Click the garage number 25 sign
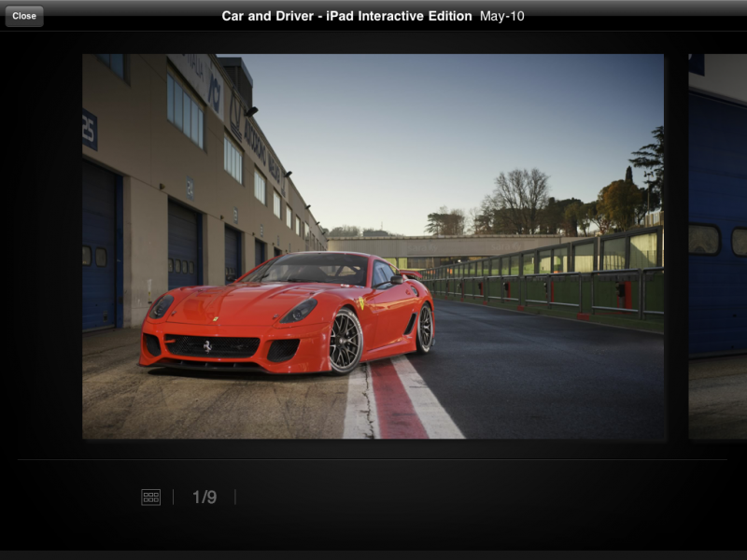The width and height of the screenshot is (747, 560). point(90,130)
